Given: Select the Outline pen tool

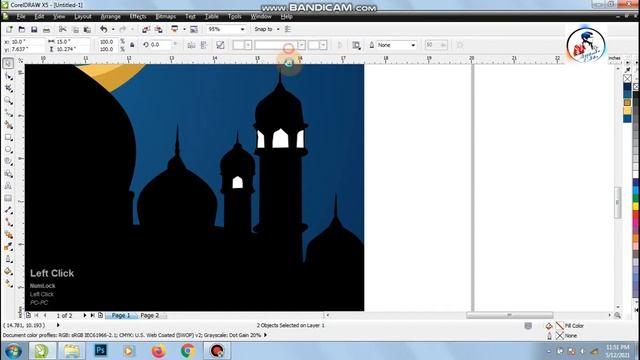Looking at the screenshot, I should pyautogui.click(x=8, y=259).
